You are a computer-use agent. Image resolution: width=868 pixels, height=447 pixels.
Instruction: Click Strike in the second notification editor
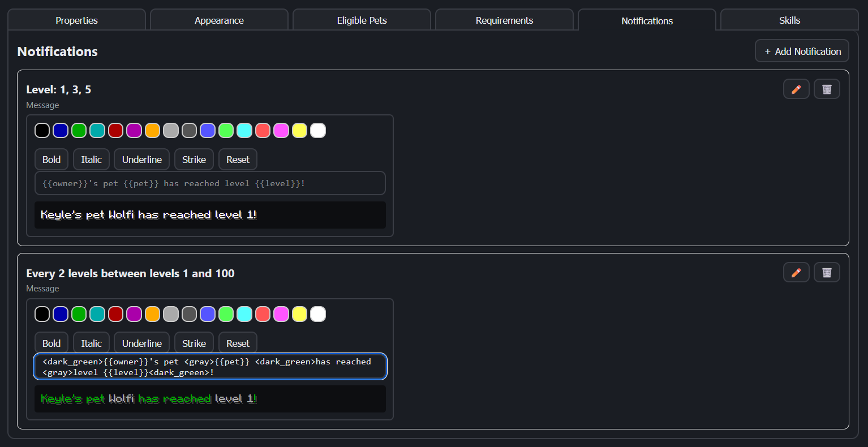pyautogui.click(x=194, y=343)
